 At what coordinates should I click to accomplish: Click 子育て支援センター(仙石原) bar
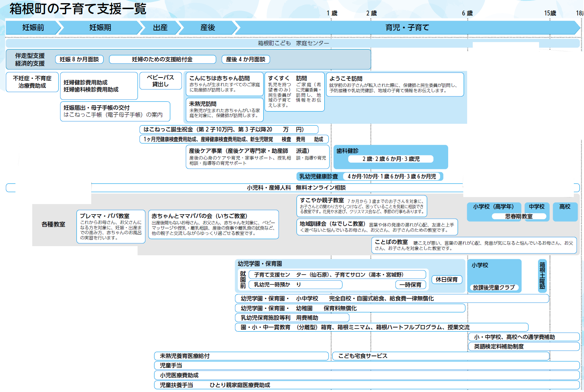pyautogui.click(x=337, y=275)
